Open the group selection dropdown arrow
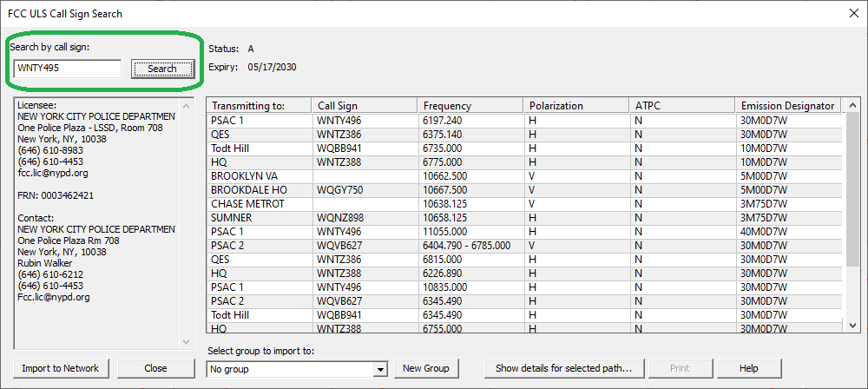 coord(379,369)
